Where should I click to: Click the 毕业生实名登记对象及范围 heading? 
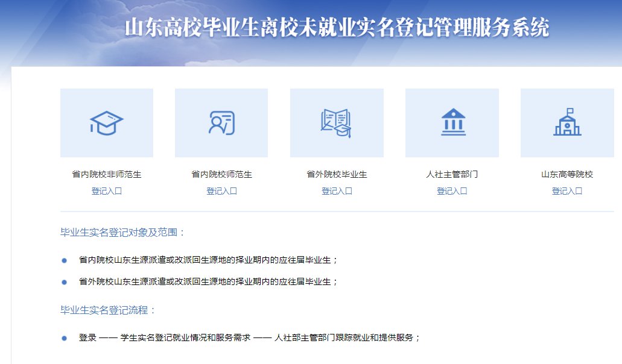[123, 233]
